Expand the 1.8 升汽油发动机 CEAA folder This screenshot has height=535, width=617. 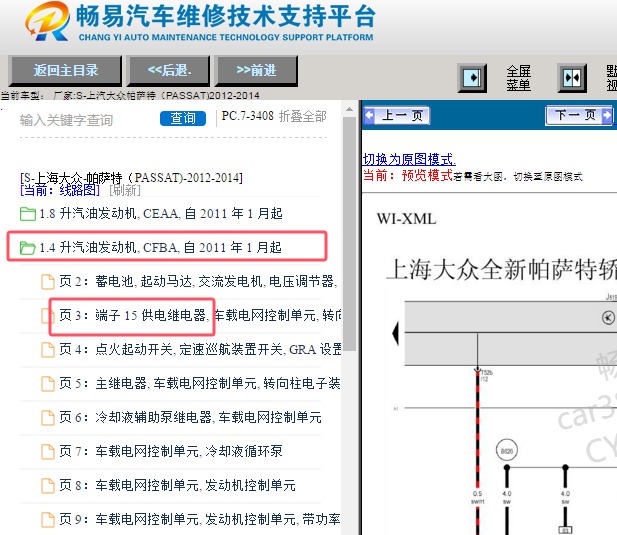pyautogui.click(x=161, y=214)
